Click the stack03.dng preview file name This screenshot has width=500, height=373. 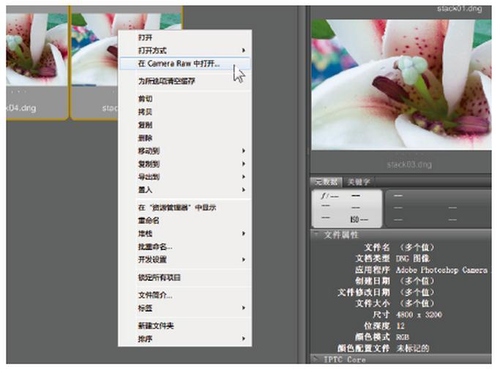coord(409,164)
